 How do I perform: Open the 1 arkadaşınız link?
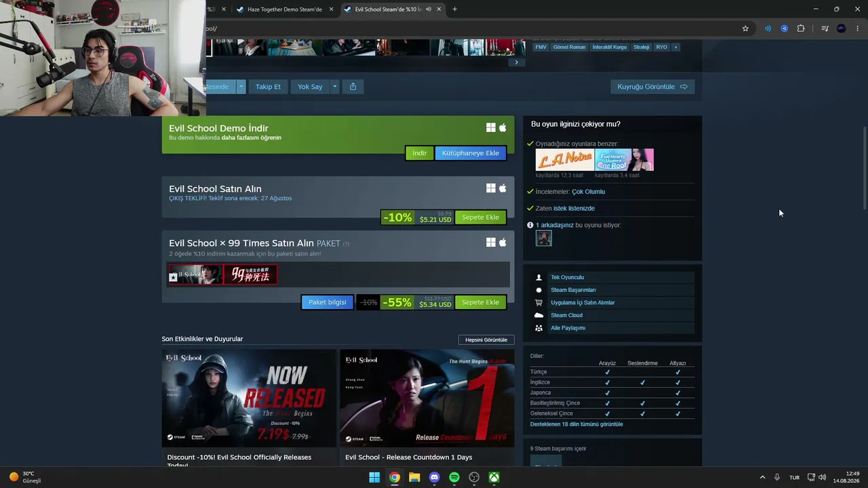(555, 225)
